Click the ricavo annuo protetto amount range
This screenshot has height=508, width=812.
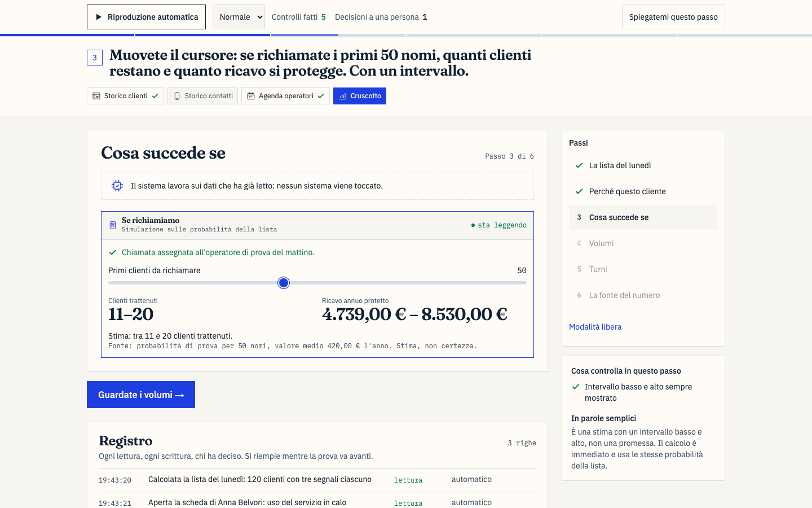[414, 314]
